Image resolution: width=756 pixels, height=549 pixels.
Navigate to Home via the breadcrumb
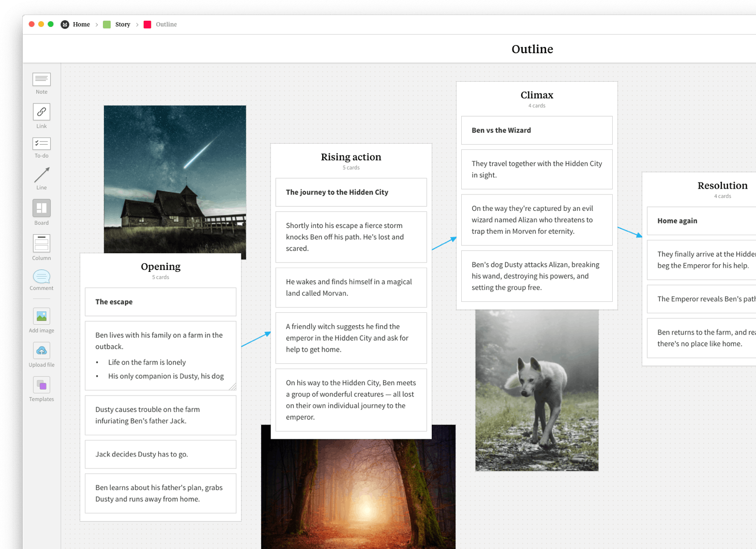(81, 24)
